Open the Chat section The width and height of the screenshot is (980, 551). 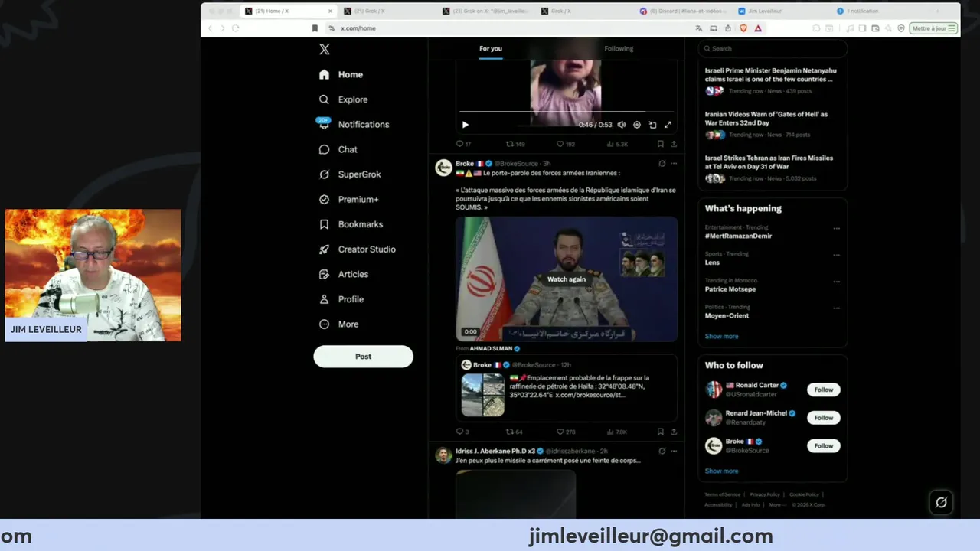(x=338, y=149)
